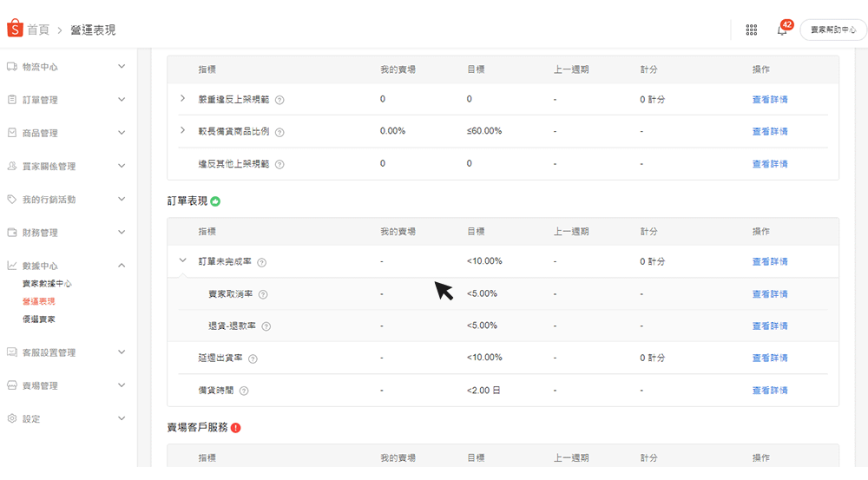Click help icon beside 延遲出貨率
Image resolution: width=868 pixels, height=480 pixels.
[x=253, y=358]
